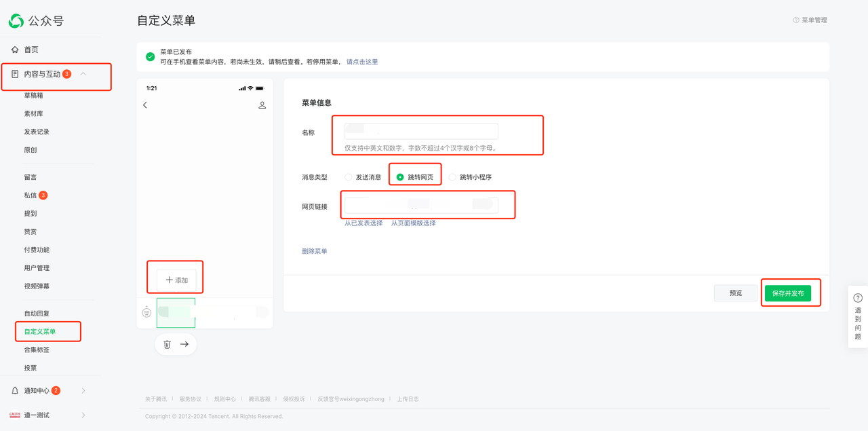This screenshot has height=431, width=868.
Task: Go to 自动回复 in sidebar
Action: tap(37, 314)
